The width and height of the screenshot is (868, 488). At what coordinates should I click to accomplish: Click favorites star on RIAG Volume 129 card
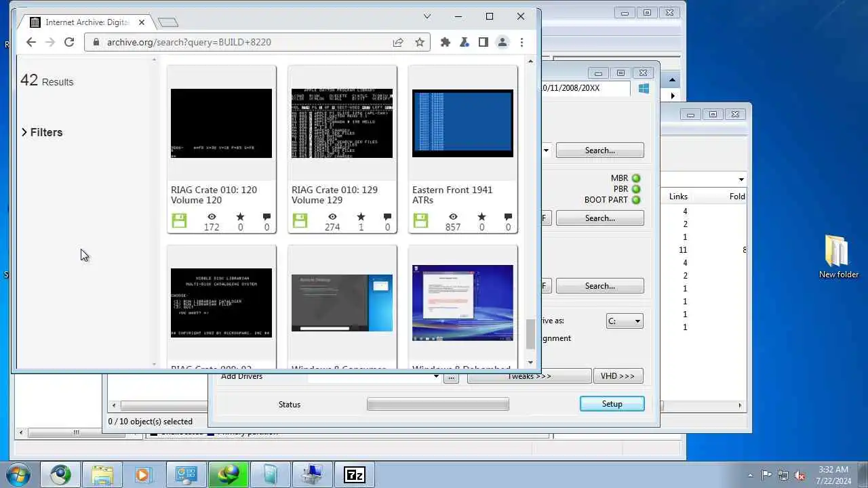(x=361, y=217)
